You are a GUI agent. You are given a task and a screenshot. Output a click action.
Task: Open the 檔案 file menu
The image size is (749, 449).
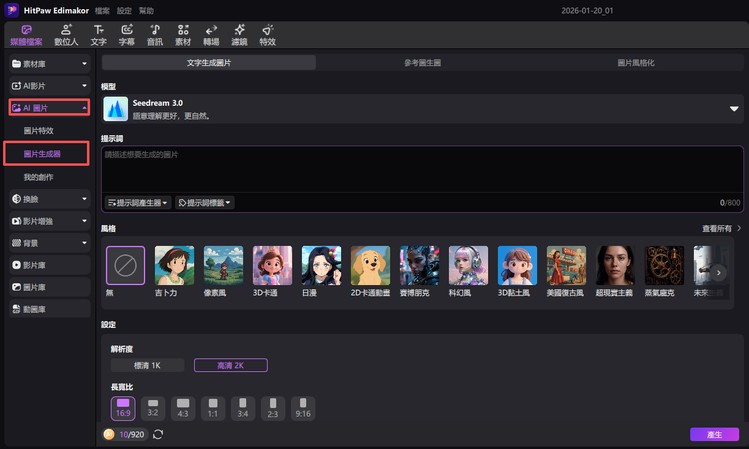click(102, 11)
